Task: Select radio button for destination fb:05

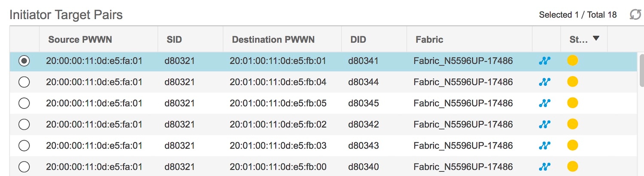Action: point(24,103)
